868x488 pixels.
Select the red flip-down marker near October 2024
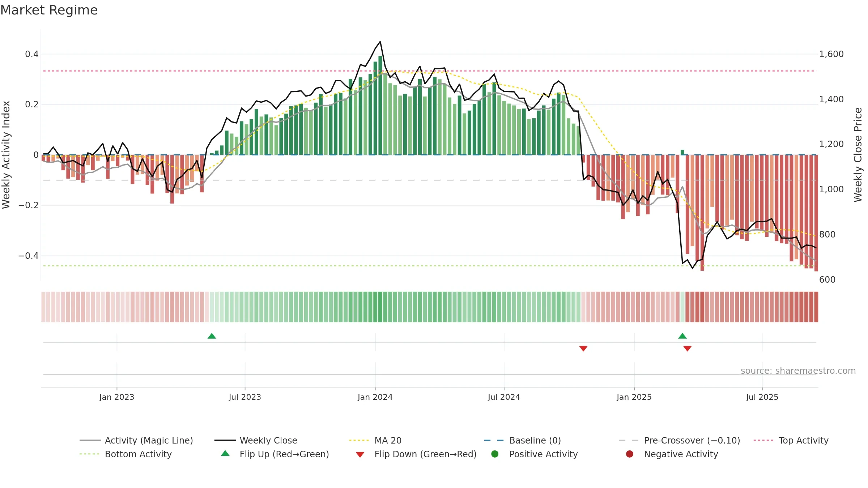pos(583,348)
